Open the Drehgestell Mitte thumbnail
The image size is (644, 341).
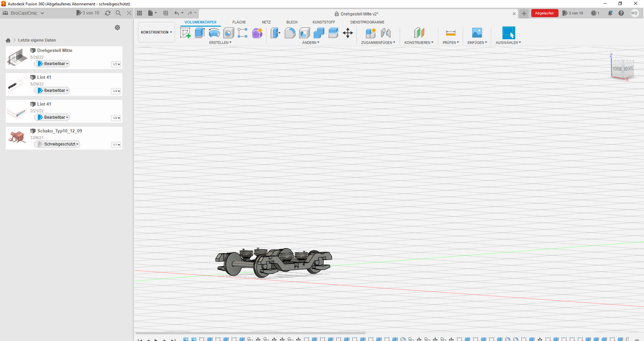[x=17, y=57]
